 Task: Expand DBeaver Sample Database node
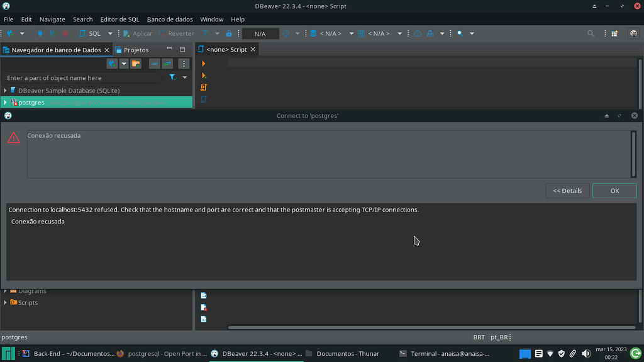click(5, 91)
